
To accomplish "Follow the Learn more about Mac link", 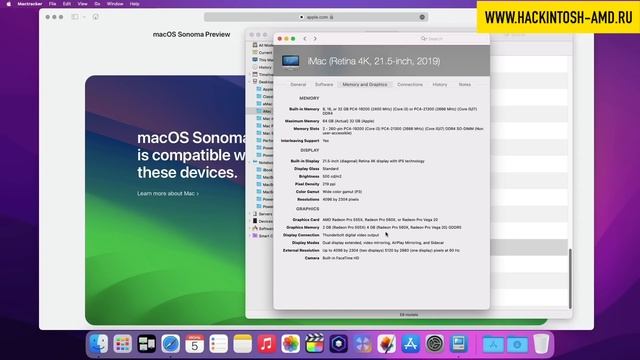I will 168,193.
